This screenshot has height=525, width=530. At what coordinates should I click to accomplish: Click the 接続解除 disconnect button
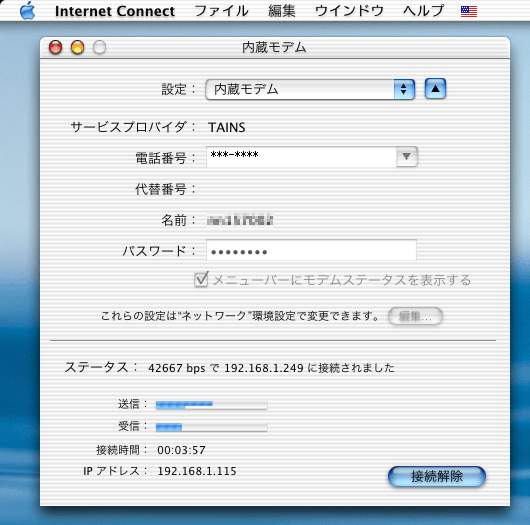coord(437,477)
